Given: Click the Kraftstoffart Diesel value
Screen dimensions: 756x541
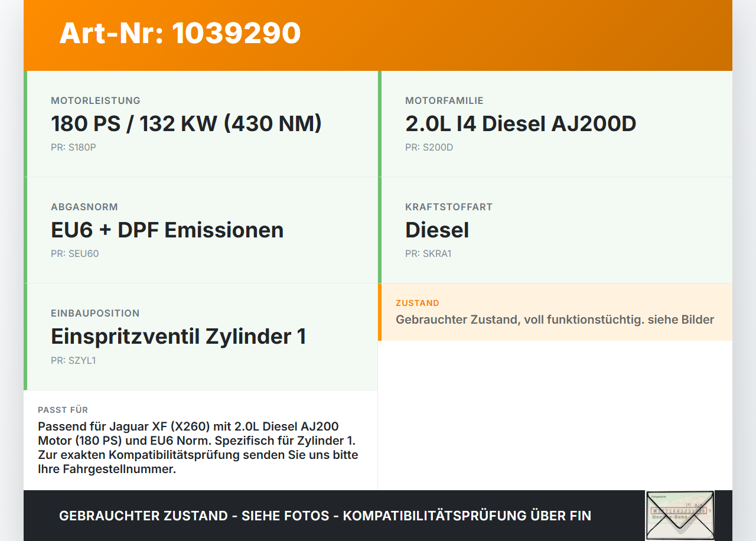Looking at the screenshot, I should point(437,230).
